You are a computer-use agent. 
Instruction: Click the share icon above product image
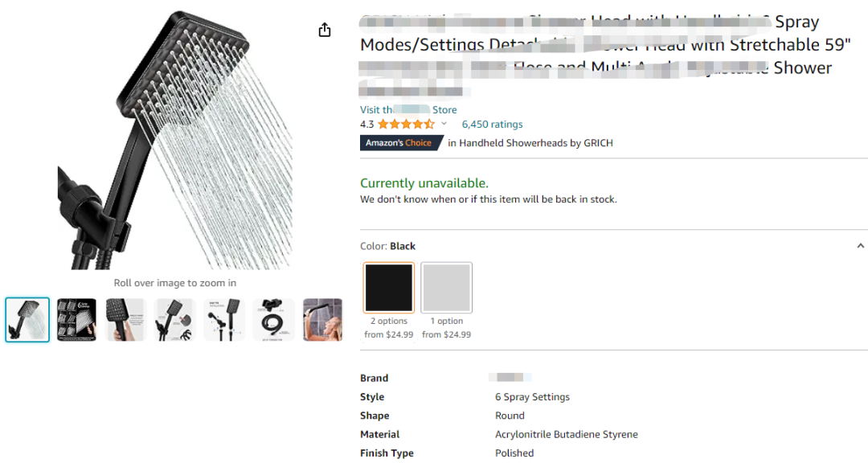325,30
